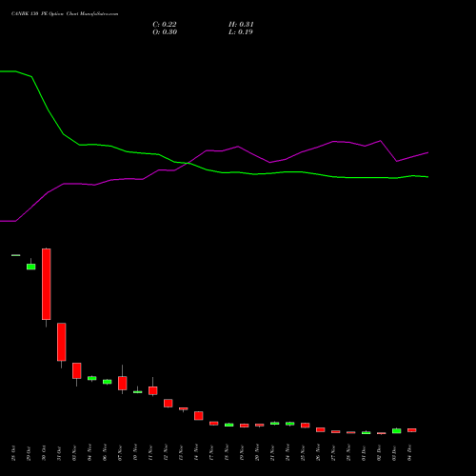Click the red candlestick above 14 Nov
This screenshot has width=476, height=476.
pos(199,416)
